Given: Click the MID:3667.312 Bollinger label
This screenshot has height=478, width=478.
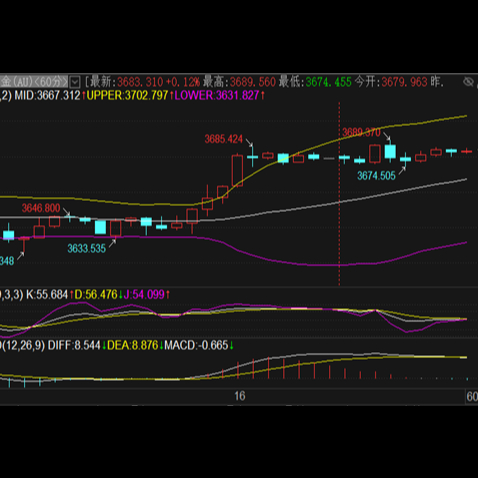Looking at the screenshot, I should [x=47, y=96].
